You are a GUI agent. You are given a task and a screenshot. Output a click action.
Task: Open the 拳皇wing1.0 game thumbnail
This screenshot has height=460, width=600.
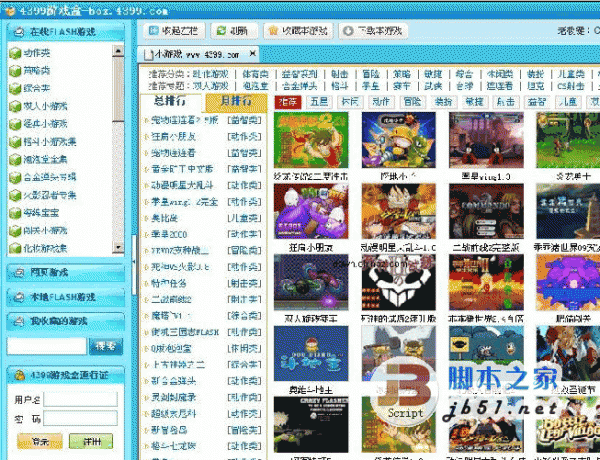click(486, 140)
